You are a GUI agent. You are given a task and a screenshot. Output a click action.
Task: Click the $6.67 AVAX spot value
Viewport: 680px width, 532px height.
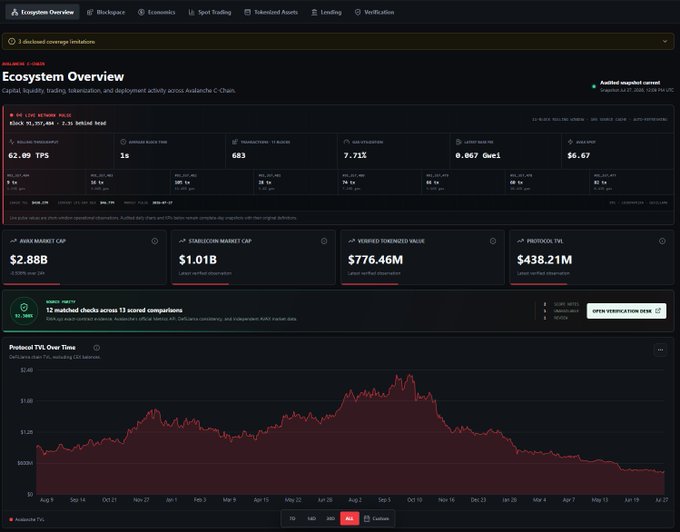(579, 156)
